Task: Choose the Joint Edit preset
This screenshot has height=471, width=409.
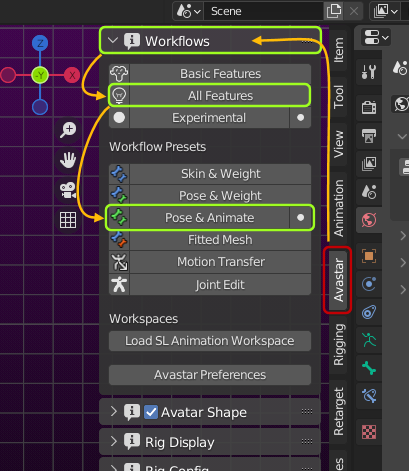Action: pos(220,285)
